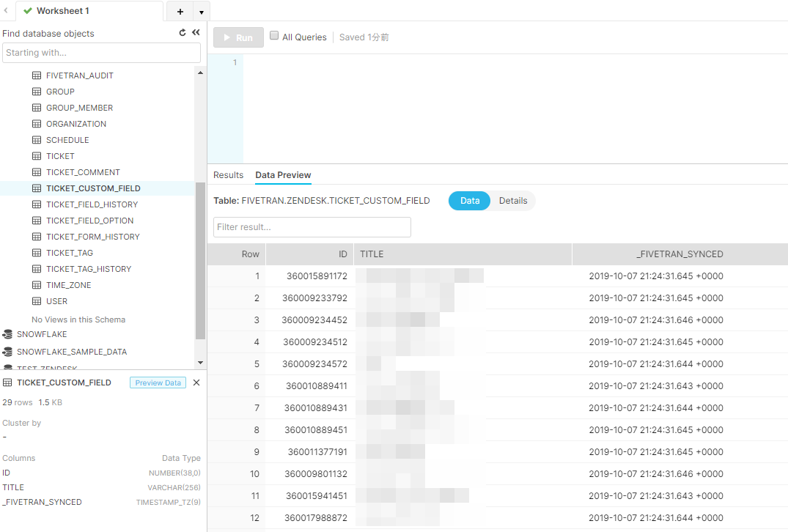Click the table icon beside TICKET
Viewport: 788px width, 532px height.
pyautogui.click(x=36, y=155)
